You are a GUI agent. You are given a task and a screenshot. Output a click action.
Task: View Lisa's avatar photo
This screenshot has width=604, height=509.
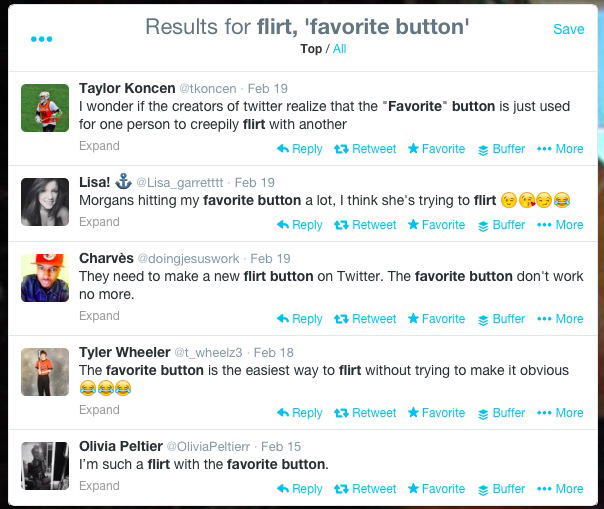click(45, 202)
